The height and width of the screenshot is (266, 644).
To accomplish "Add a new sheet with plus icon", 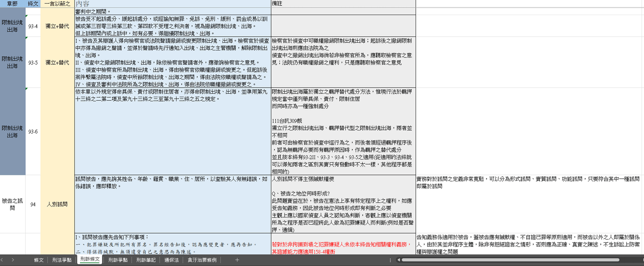I will tap(237, 260).
